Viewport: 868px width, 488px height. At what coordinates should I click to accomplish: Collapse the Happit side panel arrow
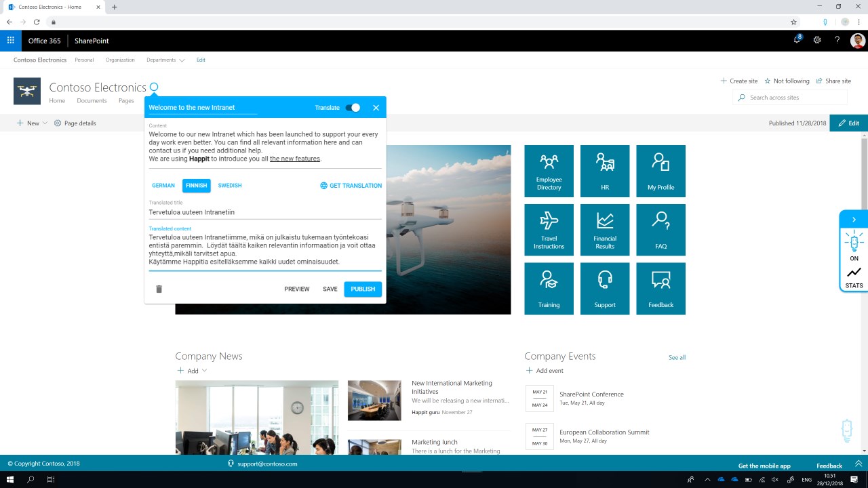coord(854,220)
